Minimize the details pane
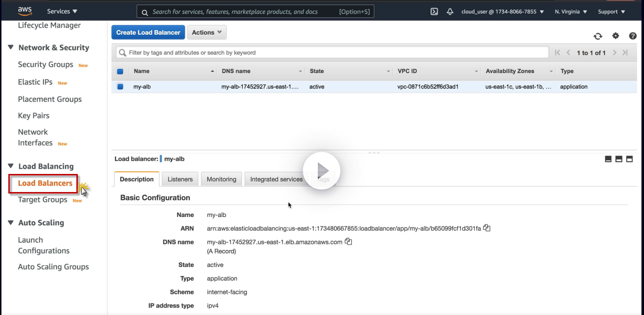 click(x=608, y=159)
